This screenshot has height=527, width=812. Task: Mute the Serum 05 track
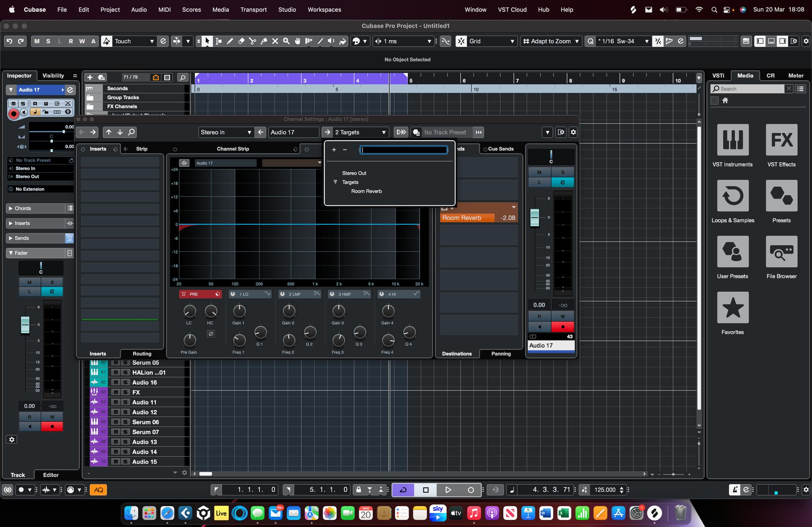115,363
